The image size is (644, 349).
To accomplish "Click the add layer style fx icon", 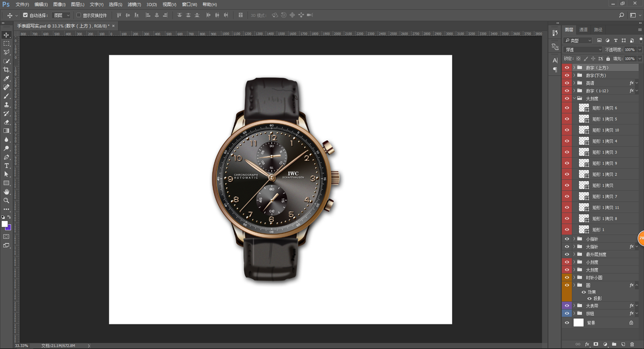I will pyautogui.click(x=587, y=344).
